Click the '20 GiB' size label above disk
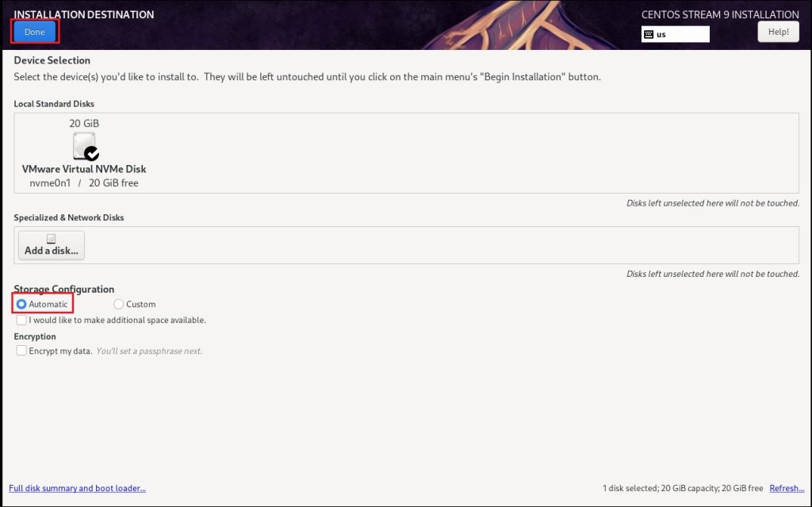The width and height of the screenshot is (812, 507). (x=84, y=123)
